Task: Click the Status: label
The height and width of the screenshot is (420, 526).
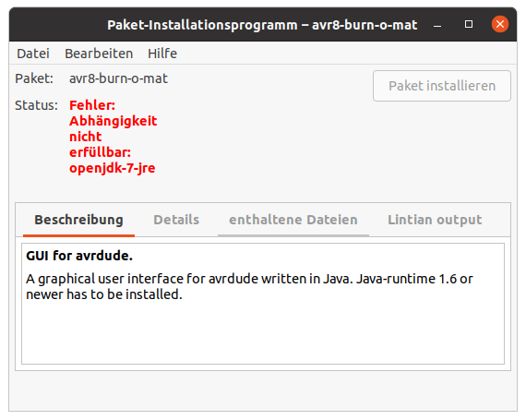Action: coord(36,105)
